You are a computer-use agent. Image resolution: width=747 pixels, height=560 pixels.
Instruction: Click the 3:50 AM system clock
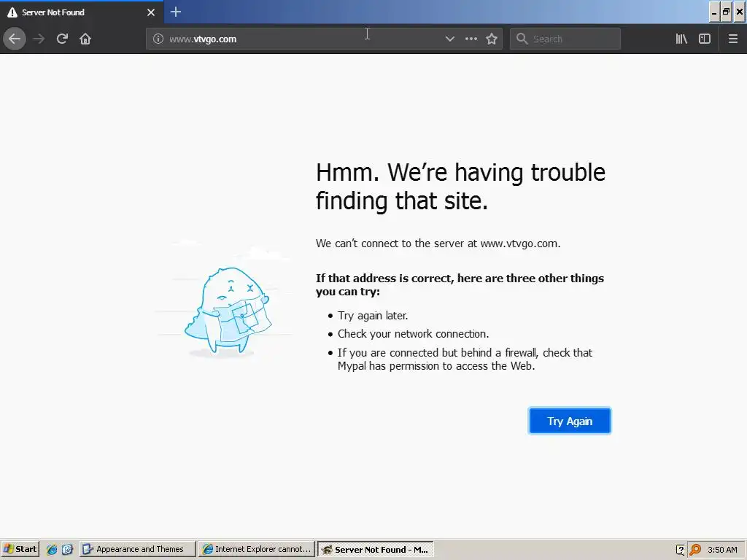tap(722, 550)
